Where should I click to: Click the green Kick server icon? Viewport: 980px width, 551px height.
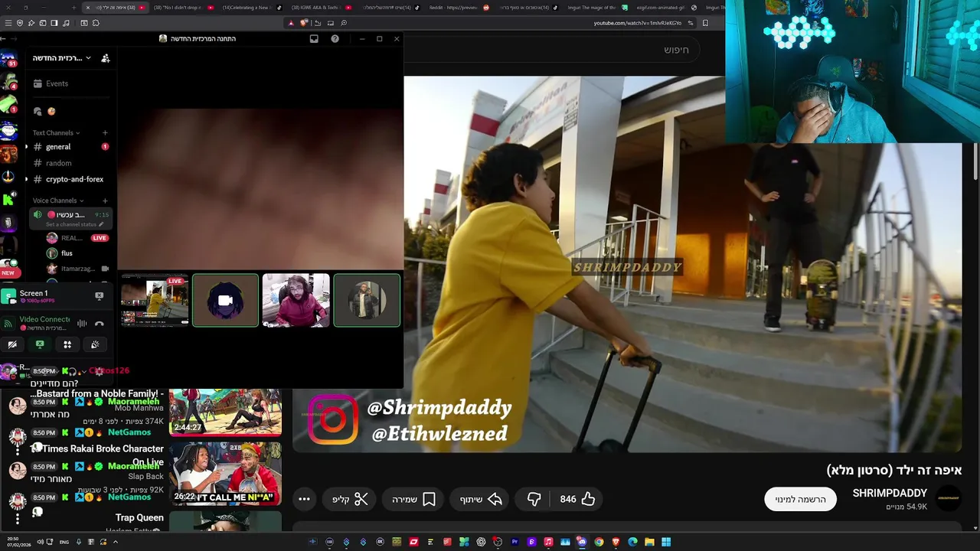point(8,200)
